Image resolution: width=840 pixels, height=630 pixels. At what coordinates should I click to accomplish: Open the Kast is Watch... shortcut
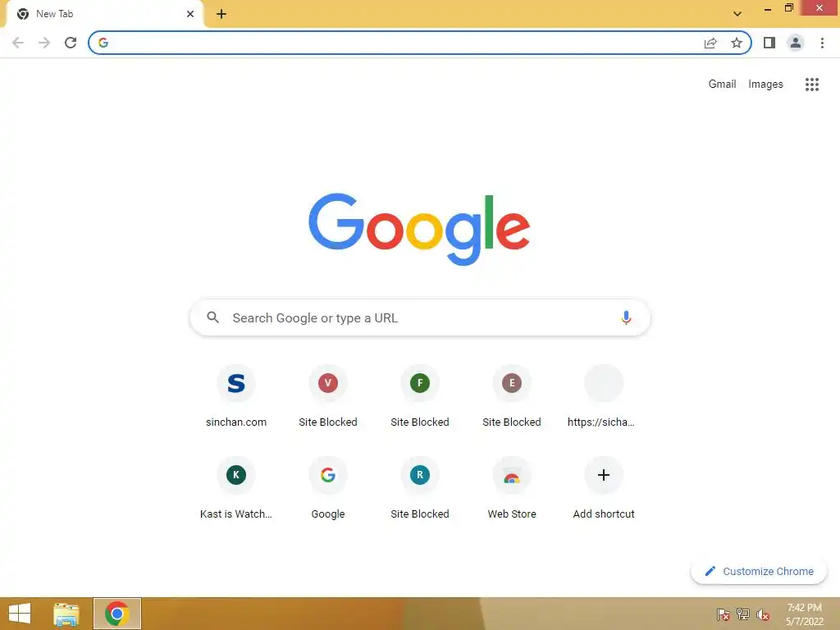click(x=236, y=489)
